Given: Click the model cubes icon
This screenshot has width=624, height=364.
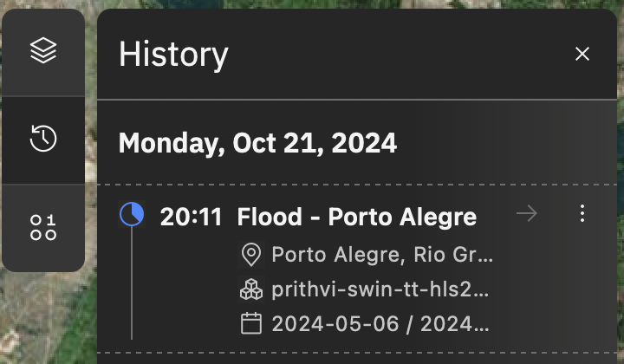Looking at the screenshot, I should pyautogui.click(x=250, y=289).
